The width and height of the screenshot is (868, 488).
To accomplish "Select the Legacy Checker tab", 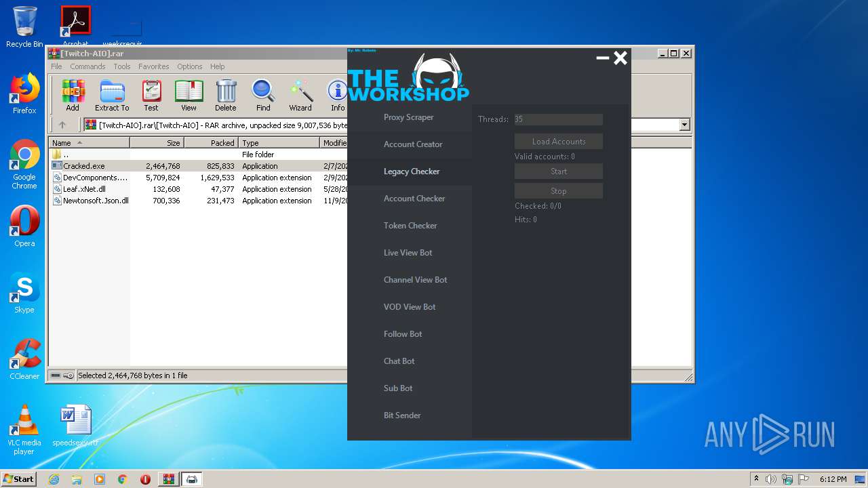I will pyautogui.click(x=410, y=171).
